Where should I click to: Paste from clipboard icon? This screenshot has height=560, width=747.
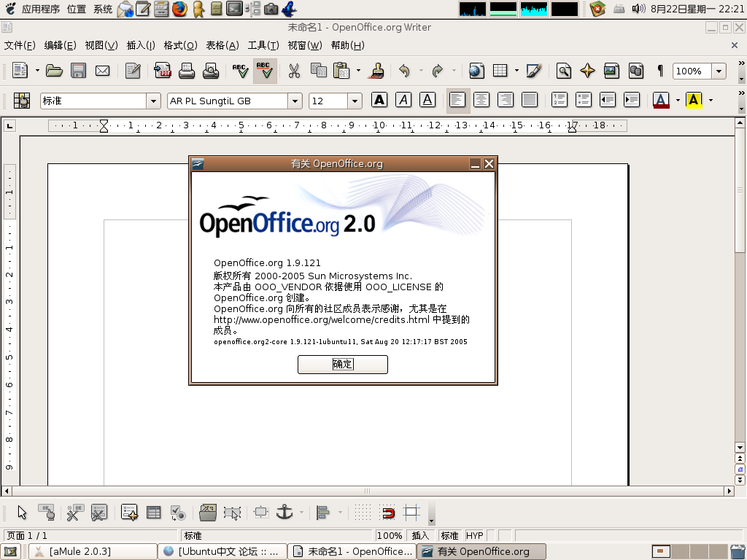pyautogui.click(x=341, y=71)
